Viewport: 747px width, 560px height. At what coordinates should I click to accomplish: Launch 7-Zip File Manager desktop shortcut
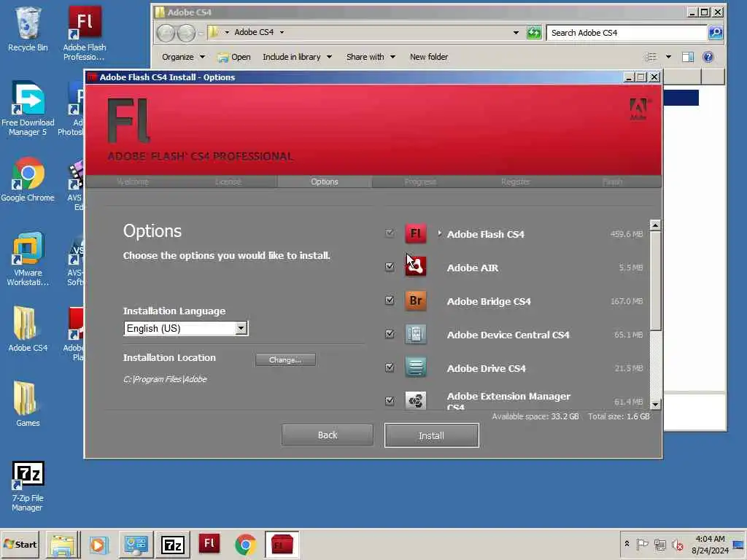click(x=28, y=486)
